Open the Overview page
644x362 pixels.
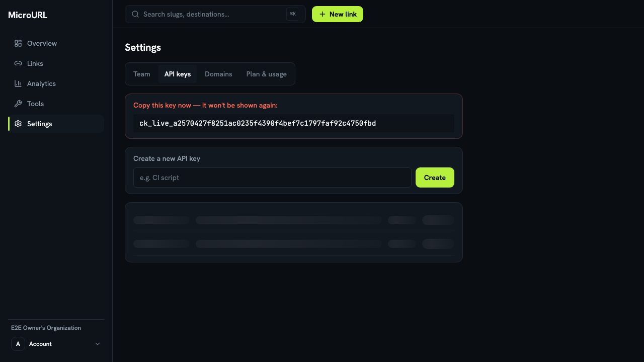[56, 43]
